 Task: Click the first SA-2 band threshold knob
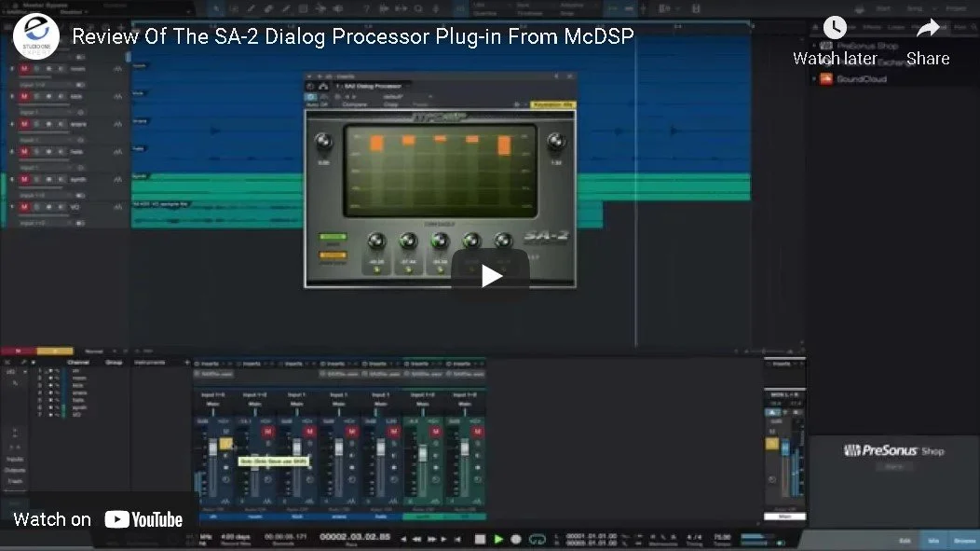click(377, 241)
